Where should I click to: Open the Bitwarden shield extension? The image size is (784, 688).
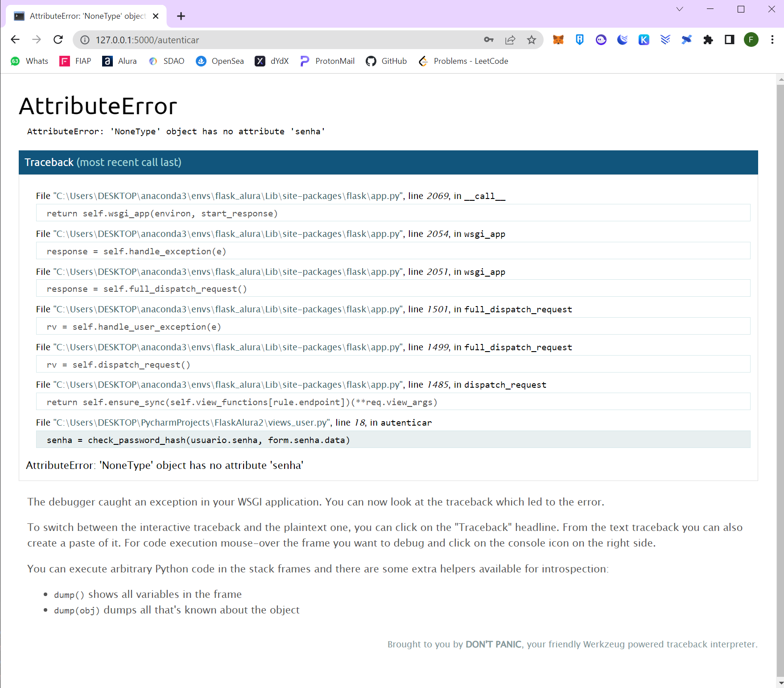click(580, 40)
